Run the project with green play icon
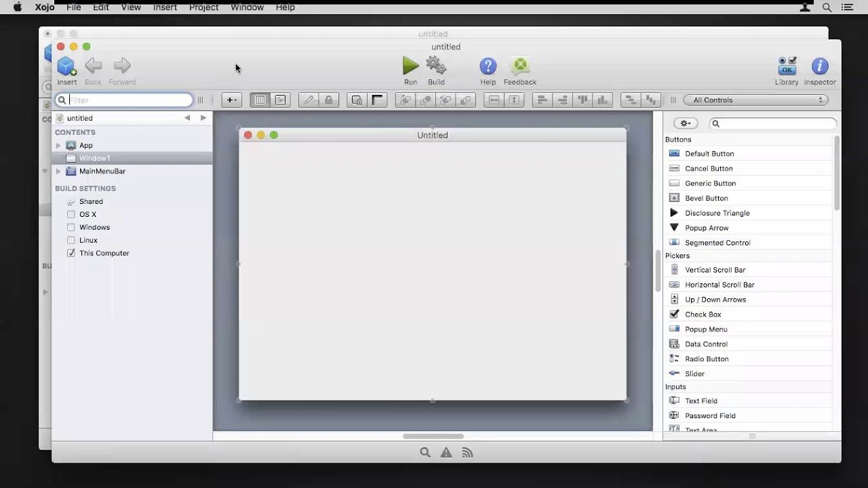The height and width of the screenshot is (488, 868). pyautogui.click(x=410, y=66)
